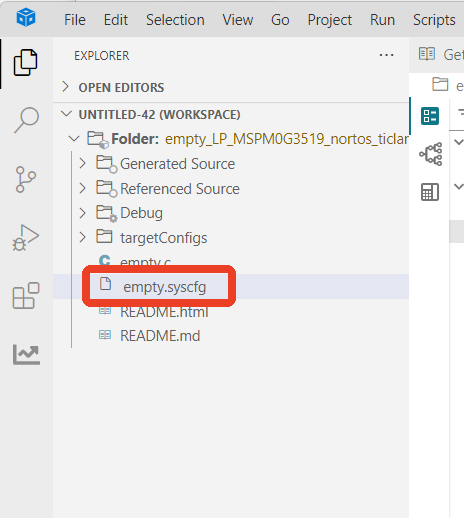Collapse the project Folder node
This screenshot has width=464, height=518.
tap(74, 139)
